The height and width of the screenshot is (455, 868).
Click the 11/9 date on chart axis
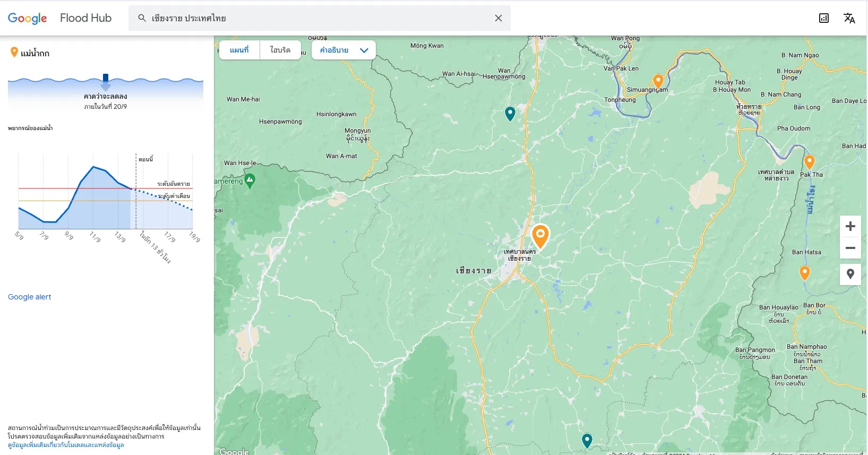pyautogui.click(x=95, y=237)
